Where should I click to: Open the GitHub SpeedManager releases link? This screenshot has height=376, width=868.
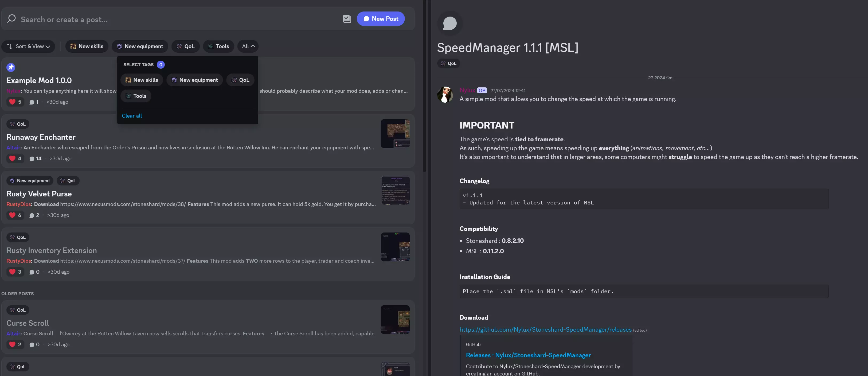[545, 330]
